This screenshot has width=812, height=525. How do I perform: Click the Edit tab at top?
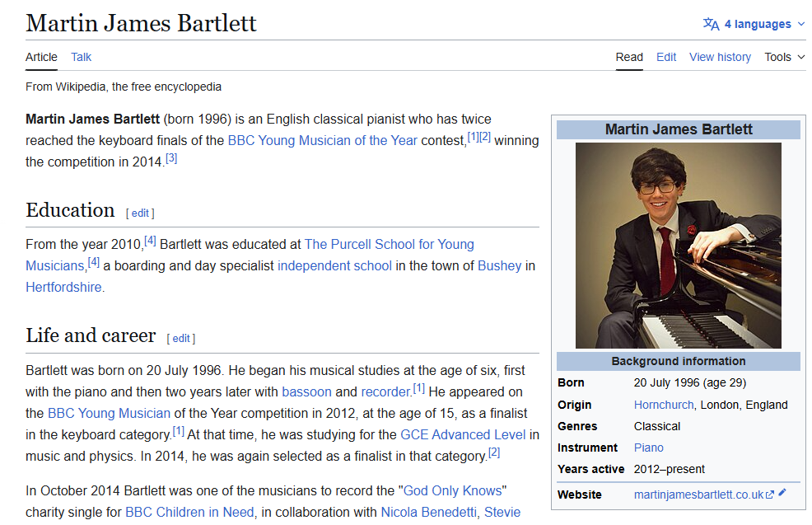(666, 57)
